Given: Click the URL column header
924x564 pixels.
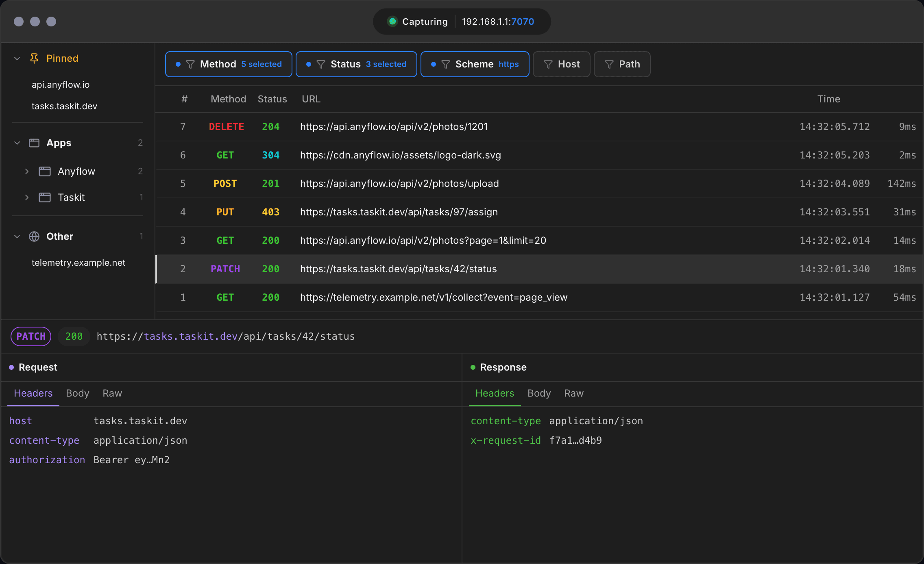Looking at the screenshot, I should (311, 99).
